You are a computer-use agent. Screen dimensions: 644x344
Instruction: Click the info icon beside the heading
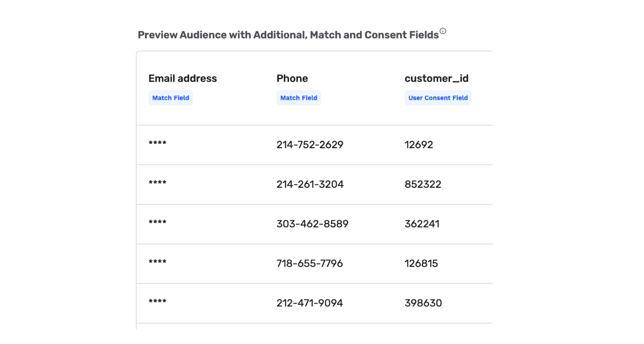tap(443, 31)
